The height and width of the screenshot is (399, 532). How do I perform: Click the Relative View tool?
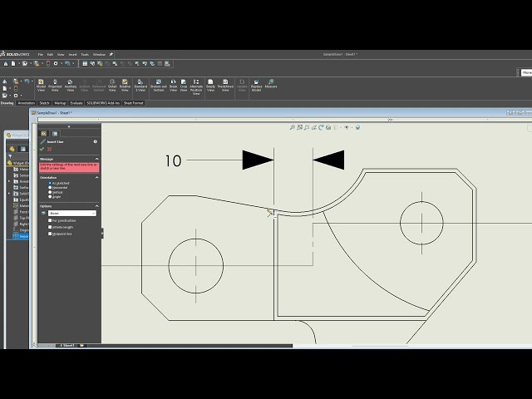125,85
